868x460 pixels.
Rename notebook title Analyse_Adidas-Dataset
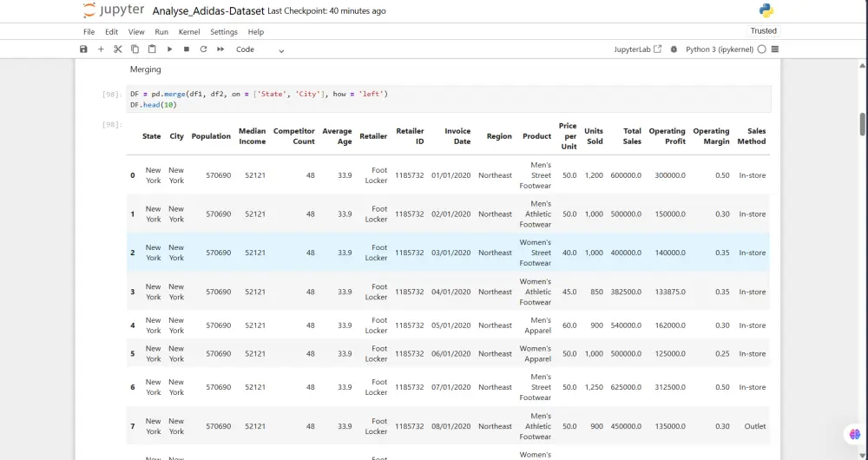[x=207, y=11]
